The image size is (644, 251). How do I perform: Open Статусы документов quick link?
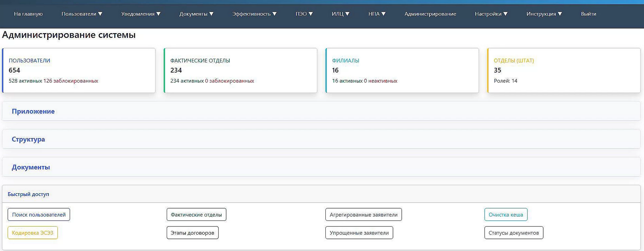(x=514, y=233)
